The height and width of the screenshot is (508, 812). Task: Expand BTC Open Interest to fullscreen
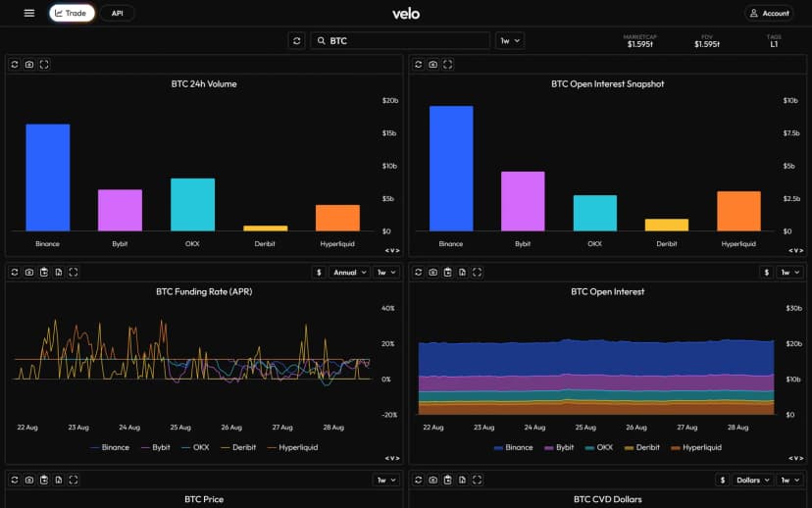coord(477,273)
